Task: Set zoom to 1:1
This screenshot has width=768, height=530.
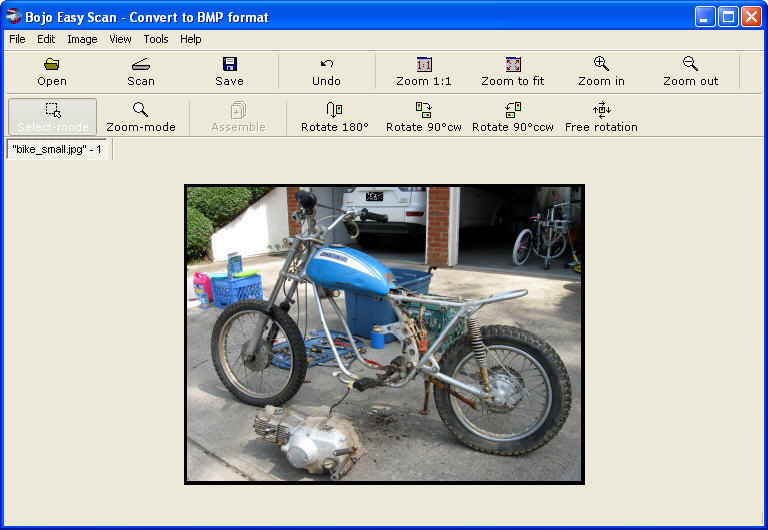Action: point(424,72)
